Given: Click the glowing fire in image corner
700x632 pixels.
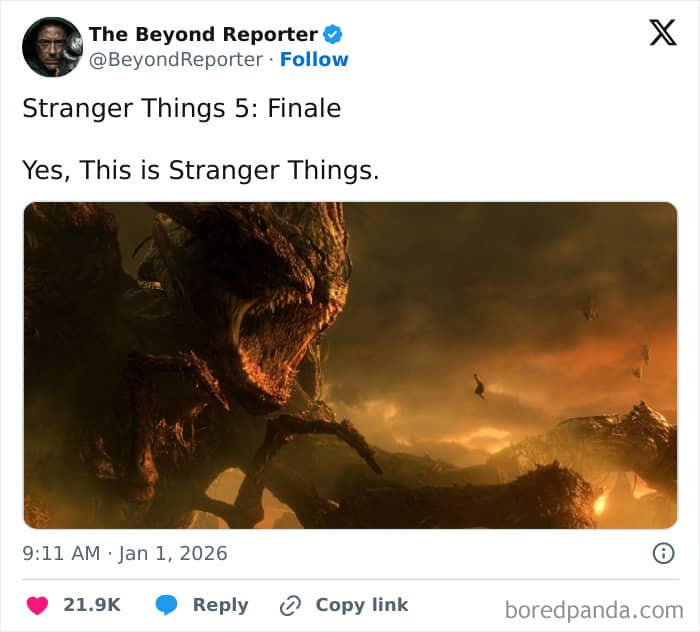Looking at the screenshot, I should pyautogui.click(x=603, y=500).
